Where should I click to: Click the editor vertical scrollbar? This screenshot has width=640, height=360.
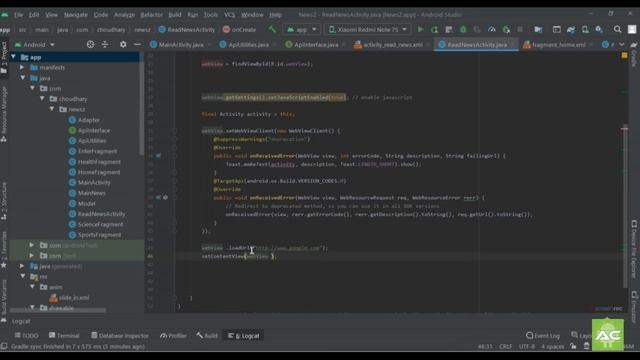point(624,206)
